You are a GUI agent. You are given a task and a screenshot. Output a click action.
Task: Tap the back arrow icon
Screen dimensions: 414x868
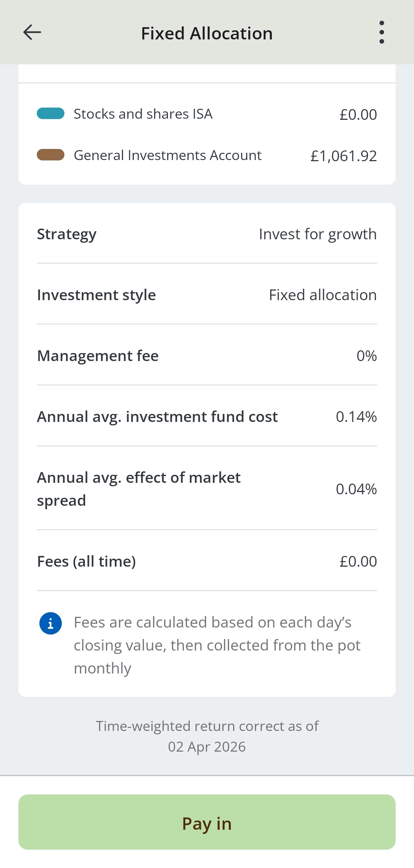[32, 33]
